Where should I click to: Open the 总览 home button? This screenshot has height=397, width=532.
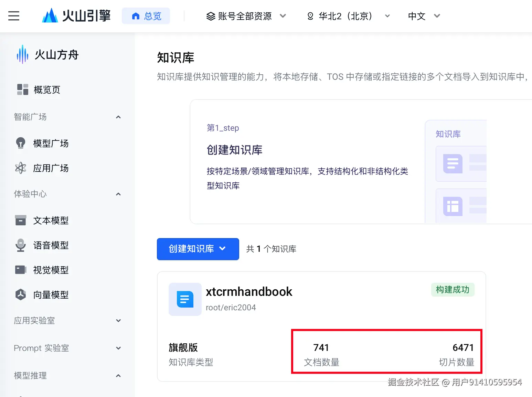click(x=146, y=16)
